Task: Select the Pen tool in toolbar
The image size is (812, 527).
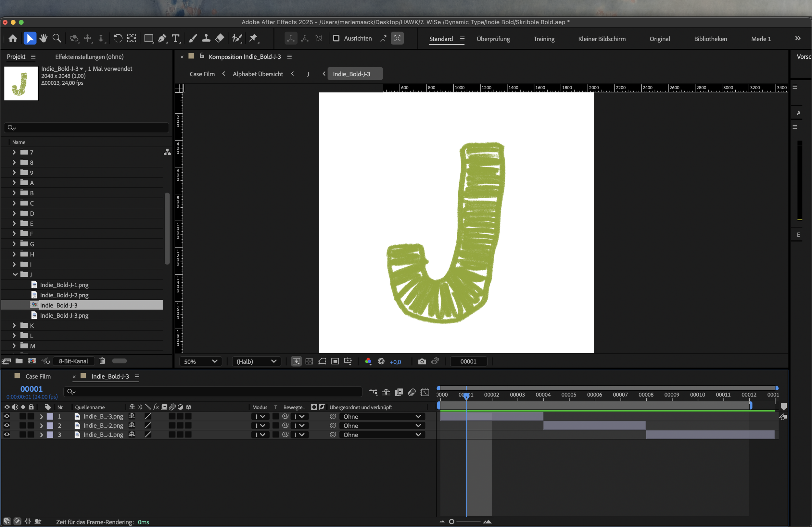Action: coord(162,38)
